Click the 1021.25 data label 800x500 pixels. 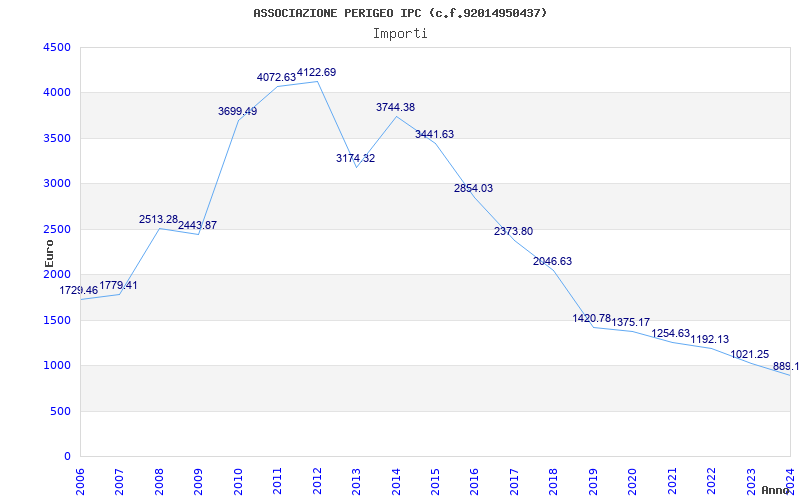click(749, 354)
